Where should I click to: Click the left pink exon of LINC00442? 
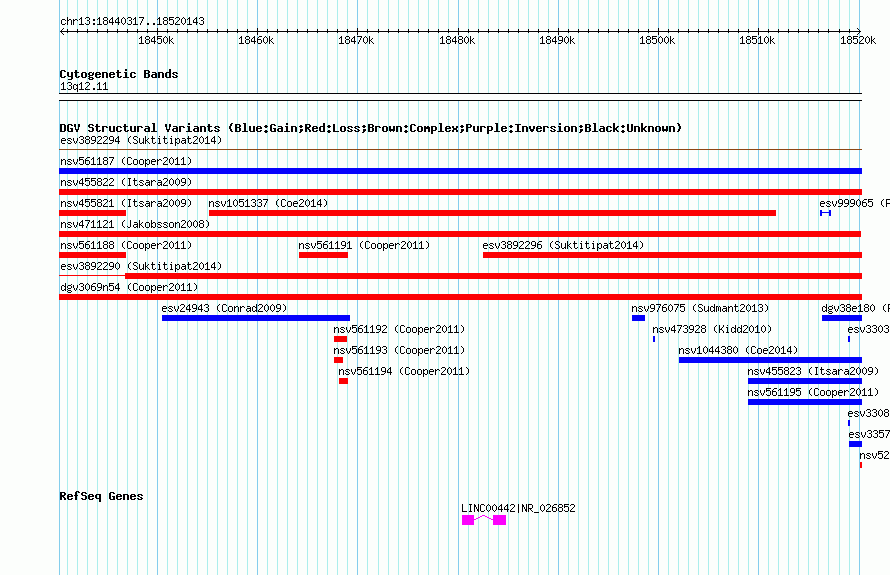pyautogui.click(x=468, y=520)
